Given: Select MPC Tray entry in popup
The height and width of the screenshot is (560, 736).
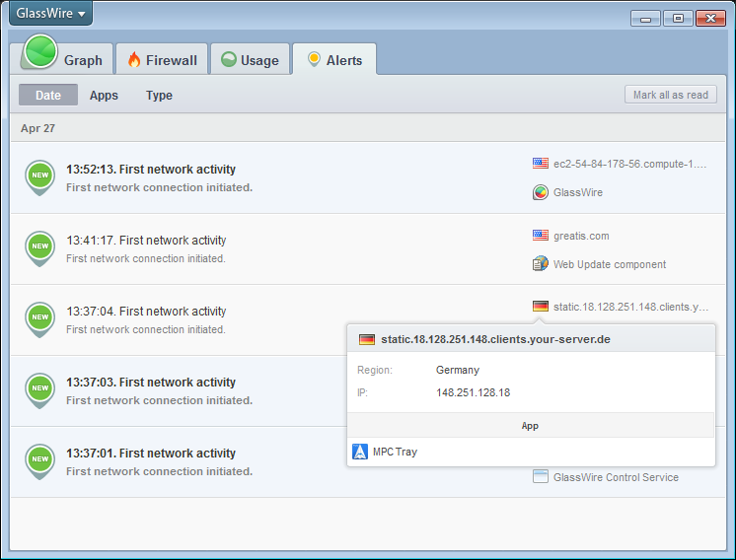Looking at the screenshot, I should tap(531, 452).
